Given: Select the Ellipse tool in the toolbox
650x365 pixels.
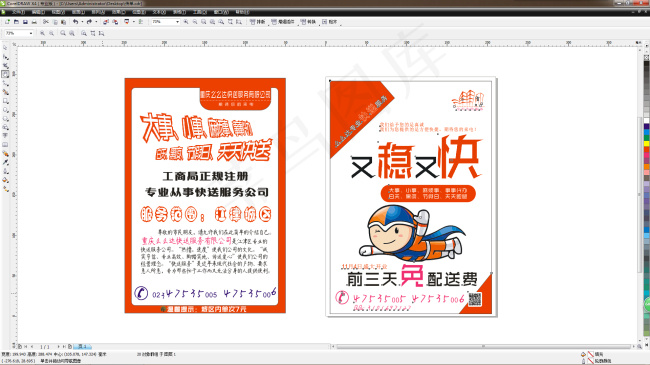Looking at the screenshot, I should (x=5, y=110).
